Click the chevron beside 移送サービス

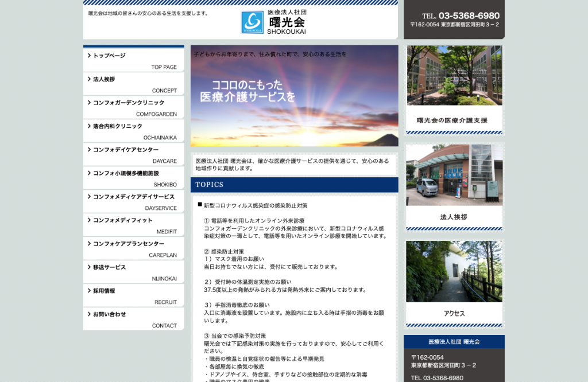point(89,267)
